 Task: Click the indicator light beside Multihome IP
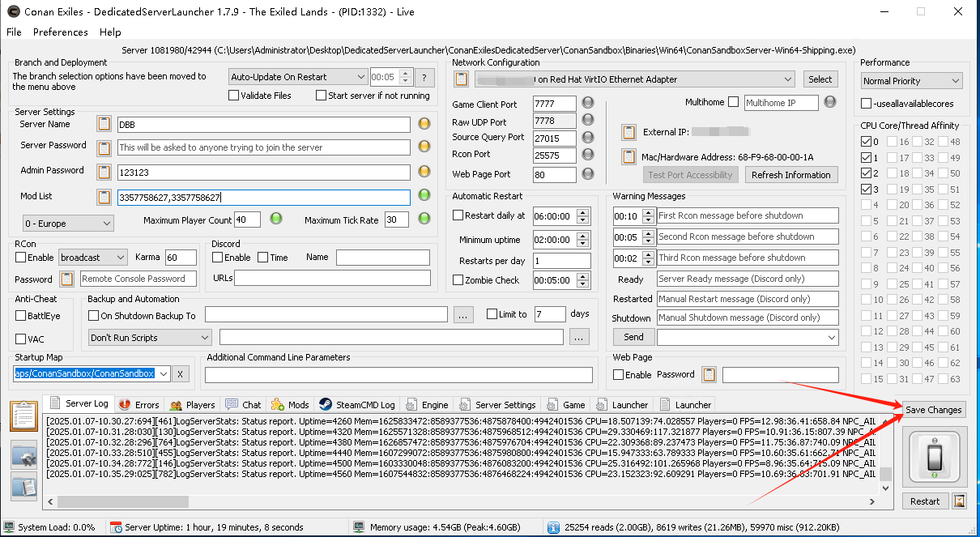[x=831, y=102]
